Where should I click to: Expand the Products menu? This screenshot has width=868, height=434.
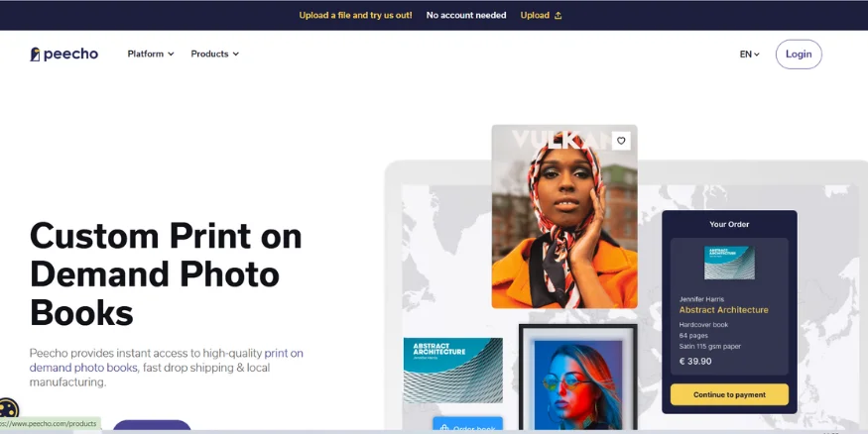(215, 54)
